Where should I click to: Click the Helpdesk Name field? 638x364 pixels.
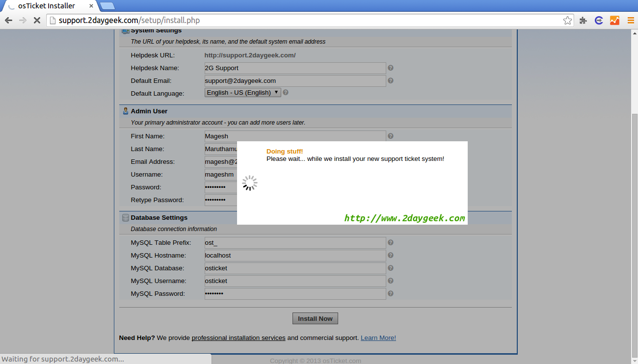(295, 68)
